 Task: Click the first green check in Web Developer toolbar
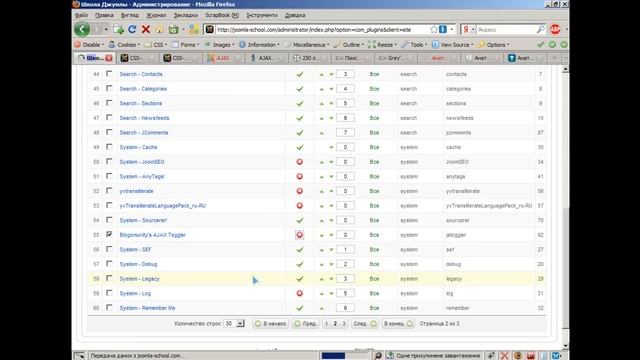[x=541, y=44]
